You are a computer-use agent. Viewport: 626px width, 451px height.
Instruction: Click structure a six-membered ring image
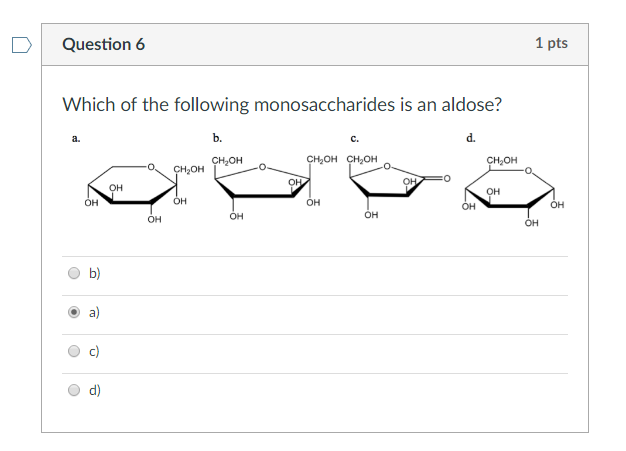click(144, 193)
